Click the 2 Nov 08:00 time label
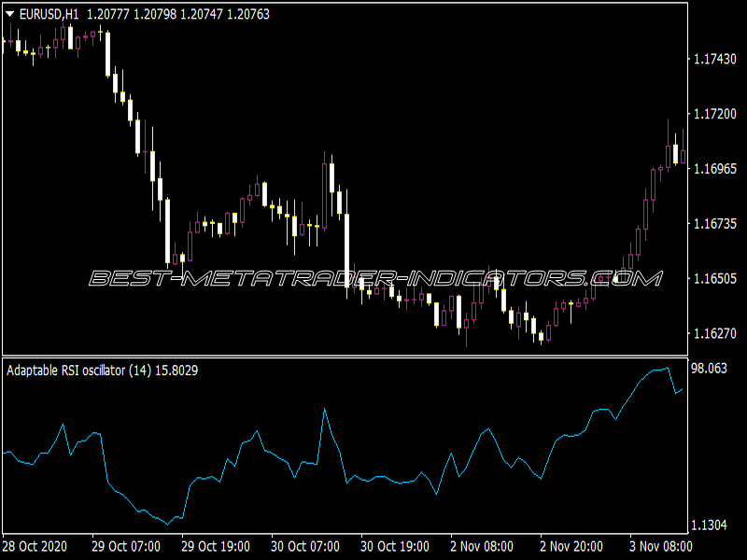747x560 pixels. [482, 546]
